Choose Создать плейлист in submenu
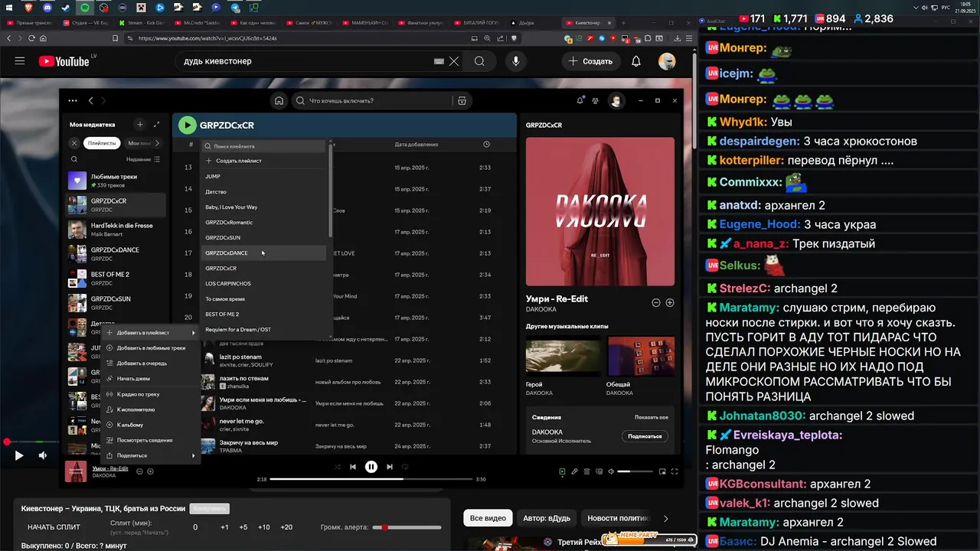Viewport: 980px width, 551px height. 264,161
